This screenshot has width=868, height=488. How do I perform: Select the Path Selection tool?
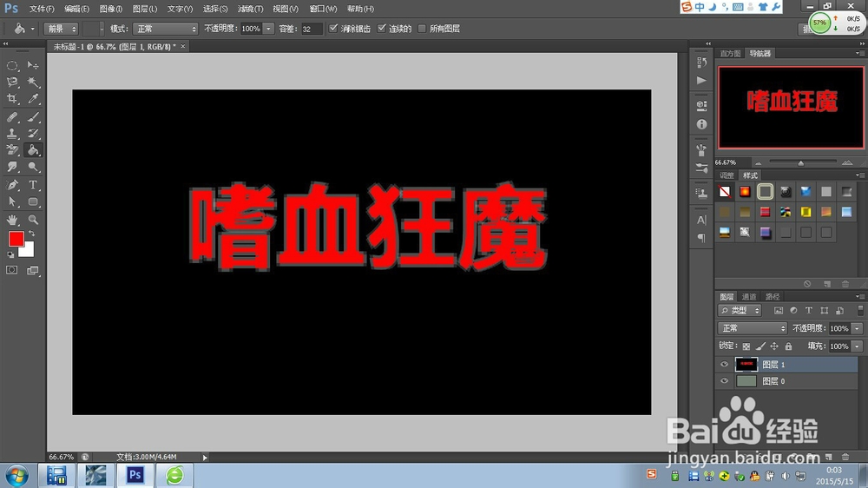pyautogui.click(x=12, y=201)
